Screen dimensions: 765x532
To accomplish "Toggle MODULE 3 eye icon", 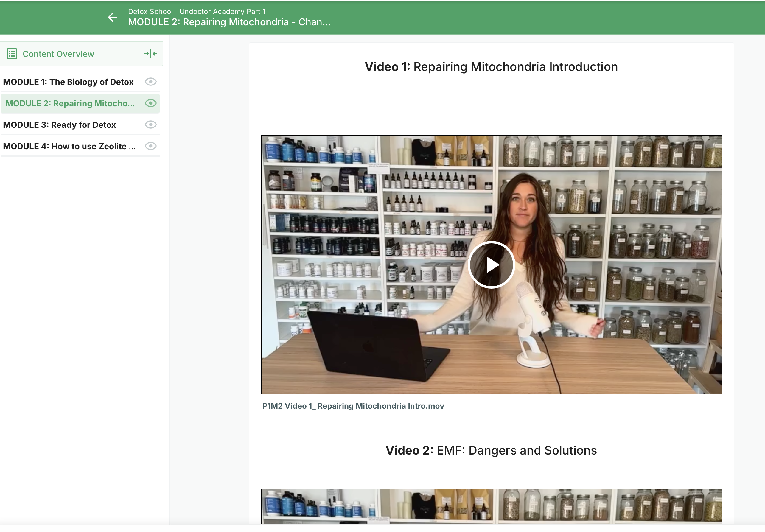I will 151,125.
